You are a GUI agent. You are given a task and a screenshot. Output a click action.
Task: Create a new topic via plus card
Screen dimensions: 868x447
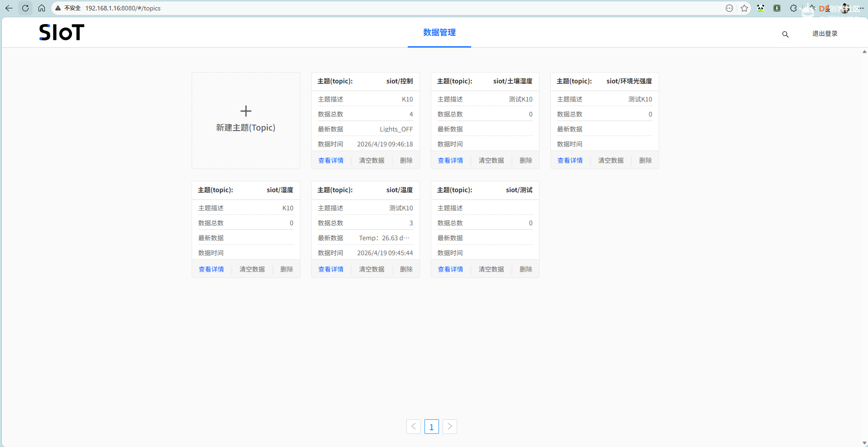pyautogui.click(x=246, y=119)
